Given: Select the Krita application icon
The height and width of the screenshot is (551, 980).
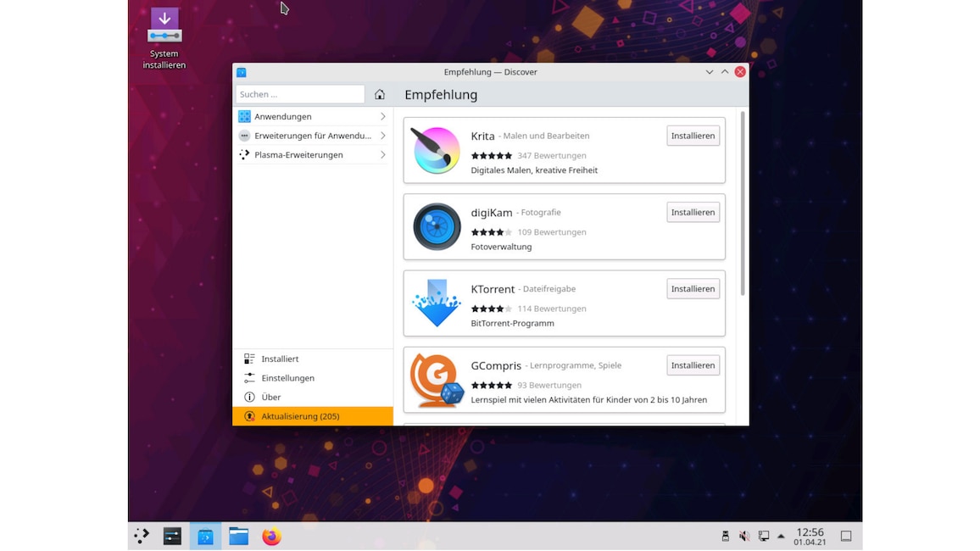Looking at the screenshot, I should point(435,150).
